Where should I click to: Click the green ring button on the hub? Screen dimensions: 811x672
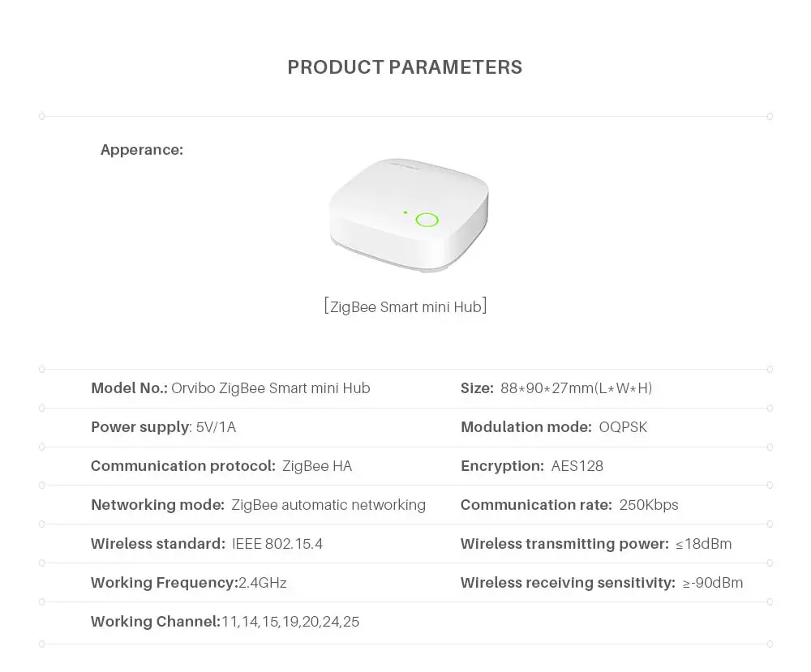(427, 220)
